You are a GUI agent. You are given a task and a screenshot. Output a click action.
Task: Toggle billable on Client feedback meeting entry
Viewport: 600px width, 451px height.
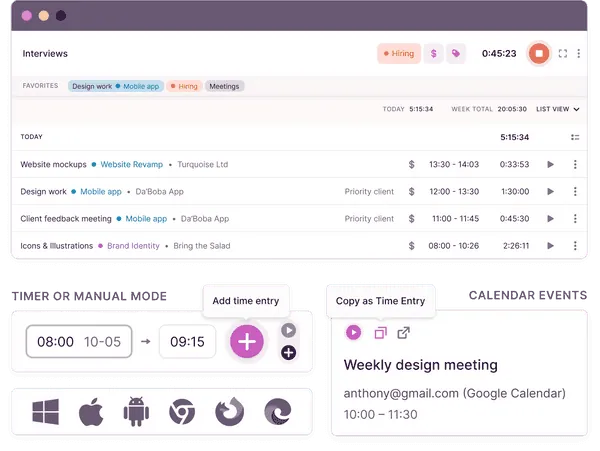(x=411, y=219)
